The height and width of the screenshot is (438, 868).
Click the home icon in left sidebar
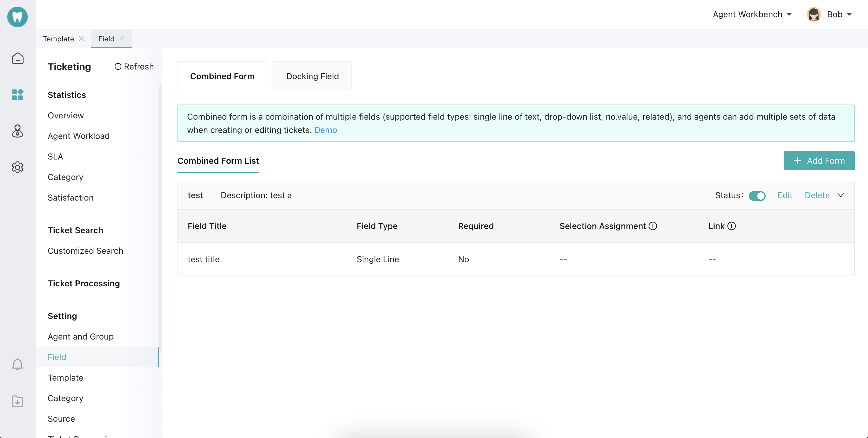click(x=18, y=59)
